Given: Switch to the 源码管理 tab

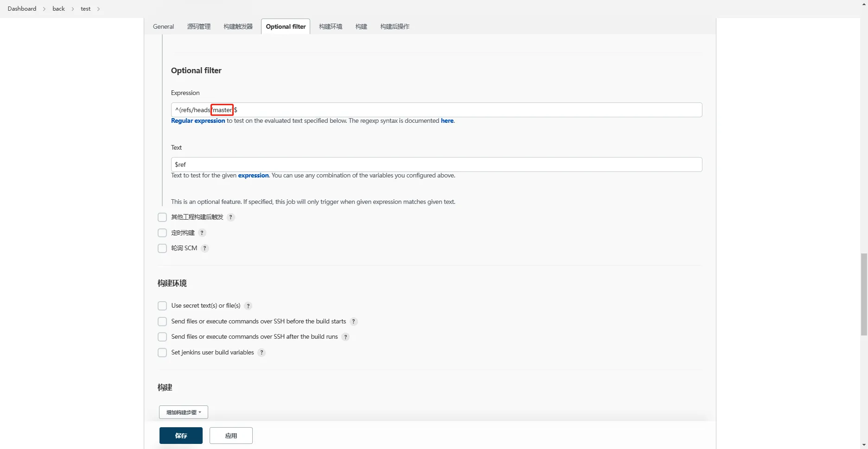Looking at the screenshot, I should [199, 26].
